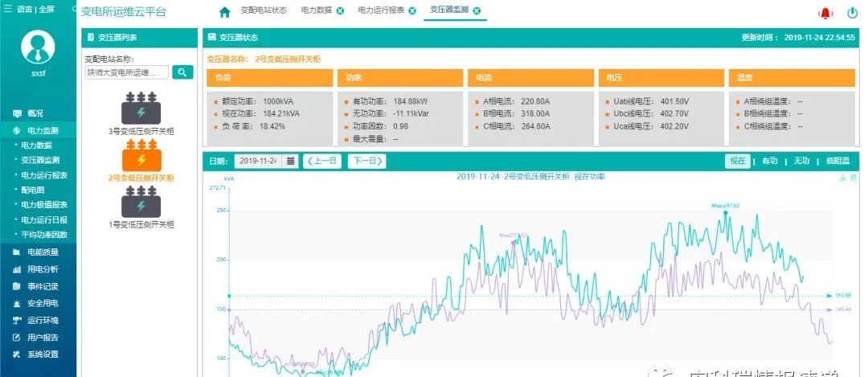Click the 语言 language option
Screen dimensions: 868x377
[25, 10]
